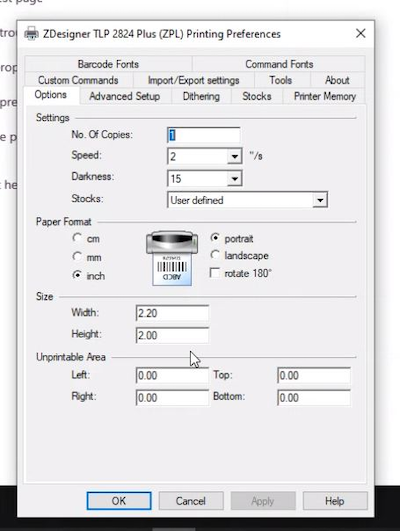
Task: Click the Help button
Action: (335, 501)
